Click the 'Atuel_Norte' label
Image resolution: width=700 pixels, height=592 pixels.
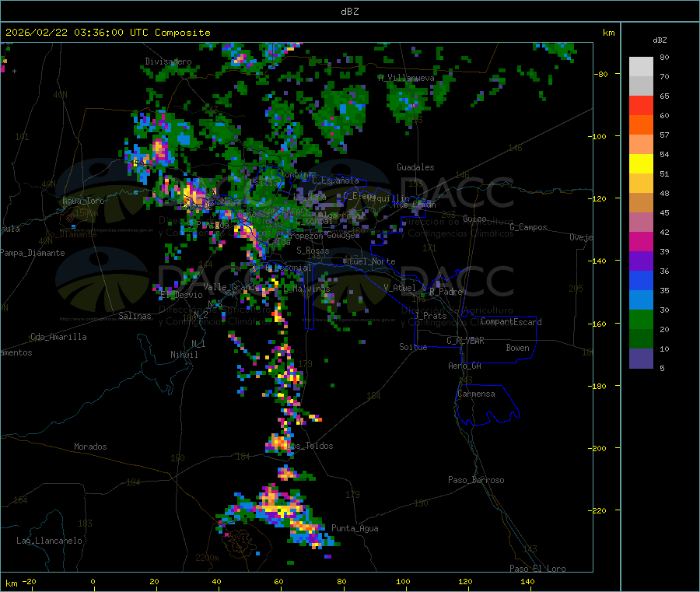369,261
